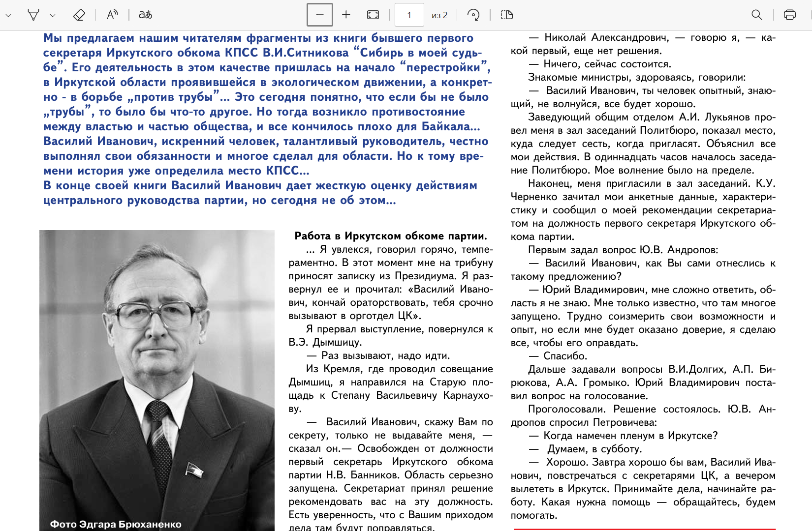Click blue line "центрального руководства партии, но сегодня"
Screen dimensions: 812x531
point(219,200)
